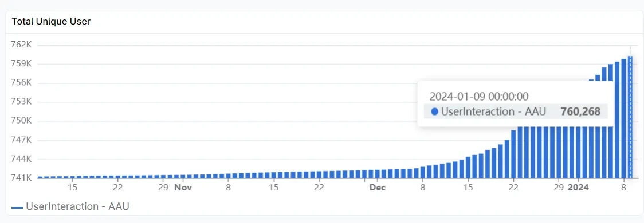Click the Nov month label on x-axis
Image resolution: width=644 pixels, height=223 pixels.
pos(183,188)
